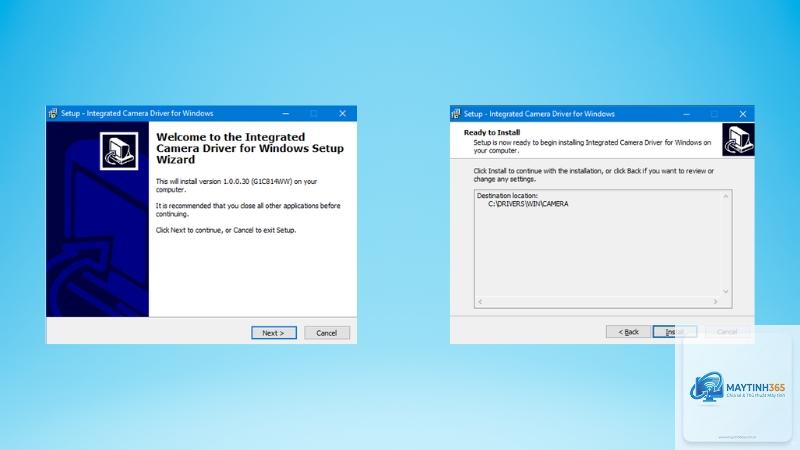Minimize the Welcome setup window
The image size is (800, 450).
286,113
